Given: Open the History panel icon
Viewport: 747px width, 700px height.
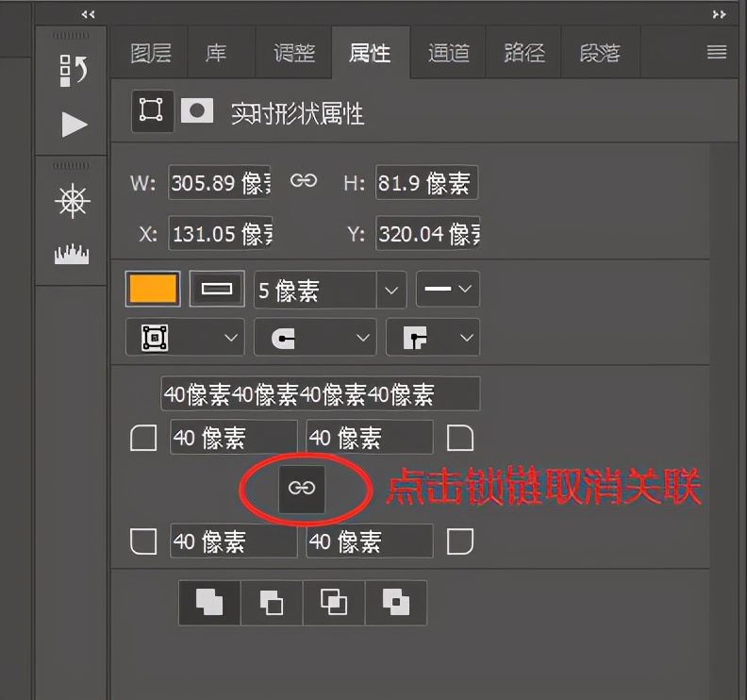Looking at the screenshot, I should click(73, 70).
